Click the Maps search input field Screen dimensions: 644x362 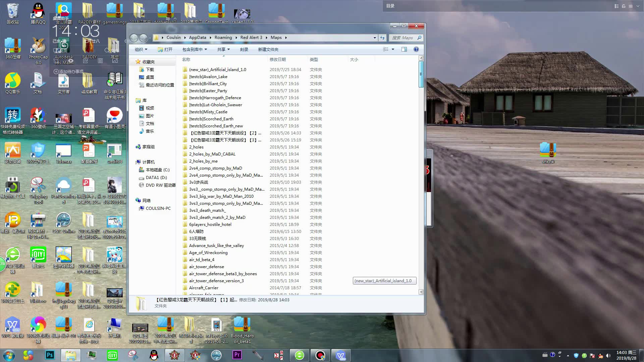[x=402, y=38]
